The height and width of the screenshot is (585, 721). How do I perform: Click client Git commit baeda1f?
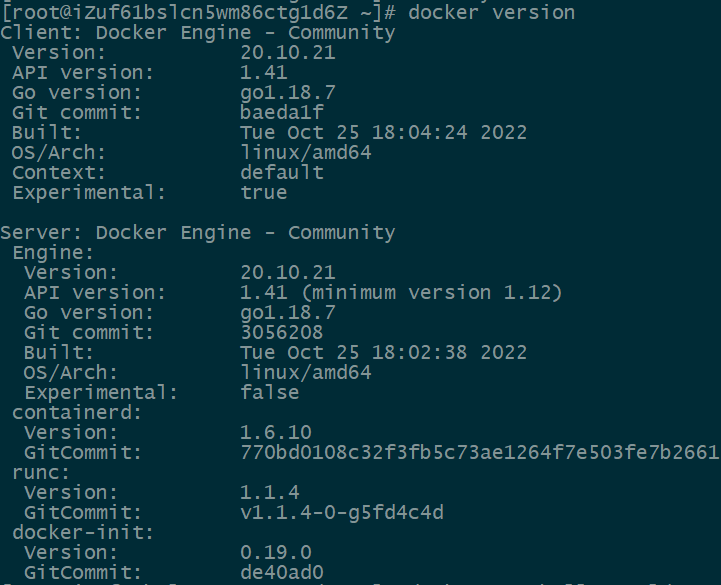point(282,113)
